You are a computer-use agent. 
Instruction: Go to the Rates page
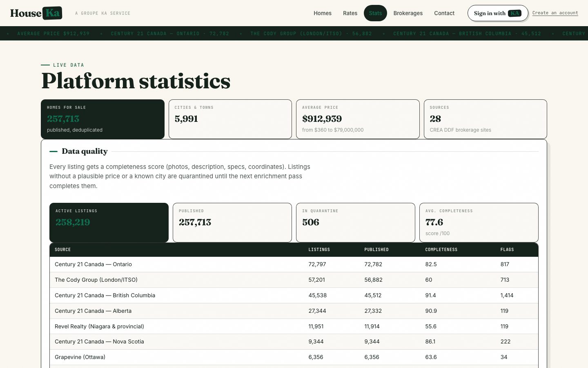[350, 13]
